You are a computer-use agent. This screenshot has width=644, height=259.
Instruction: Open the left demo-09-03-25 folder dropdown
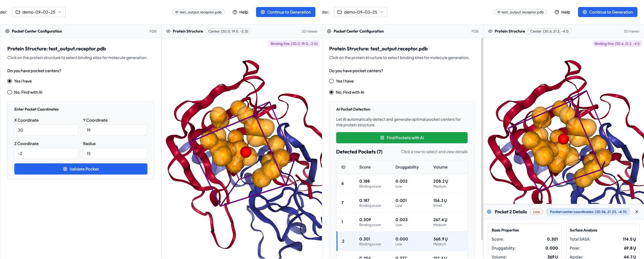click(x=39, y=12)
